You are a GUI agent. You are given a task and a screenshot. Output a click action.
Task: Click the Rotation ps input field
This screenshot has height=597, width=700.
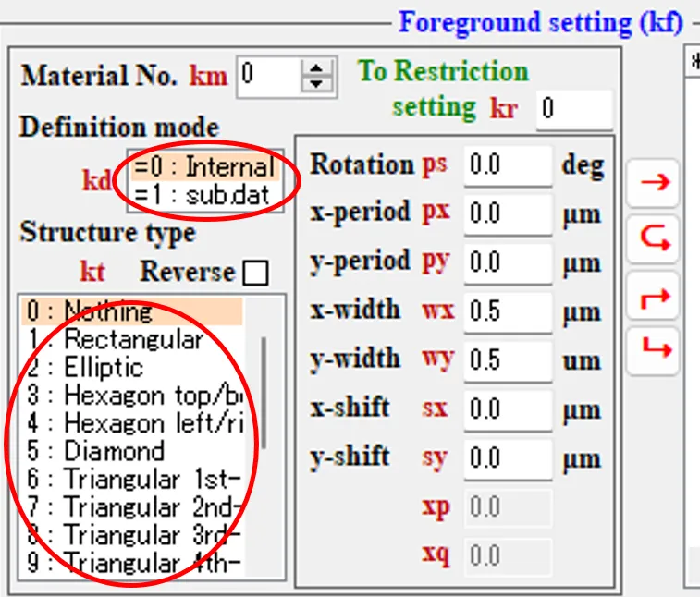[x=508, y=165]
